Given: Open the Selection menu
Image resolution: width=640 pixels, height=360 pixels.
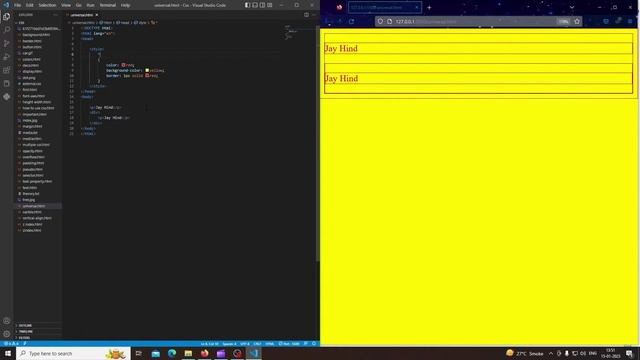Looking at the screenshot, I should [47, 5].
